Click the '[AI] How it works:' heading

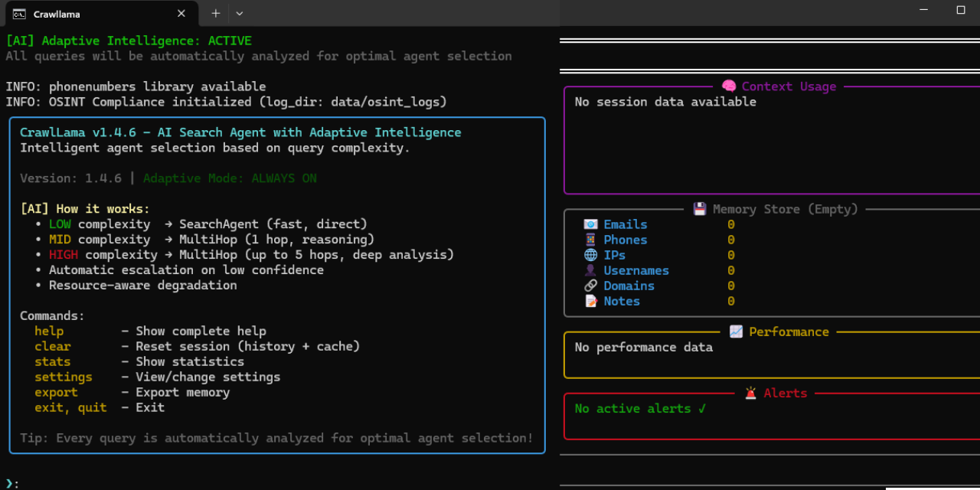point(85,209)
